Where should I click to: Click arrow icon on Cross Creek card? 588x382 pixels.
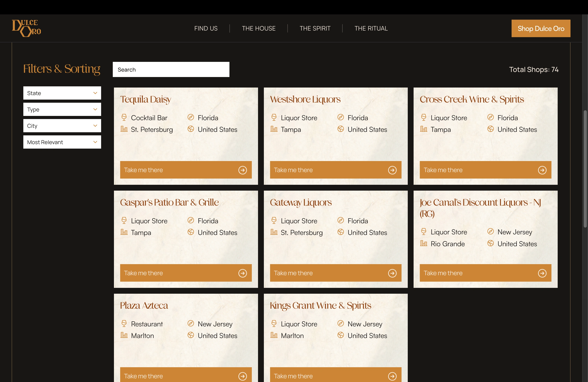[x=542, y=170]
